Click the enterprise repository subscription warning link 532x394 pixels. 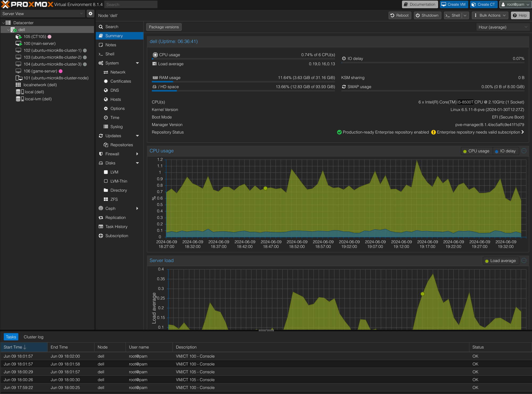[x=478, y=132]
